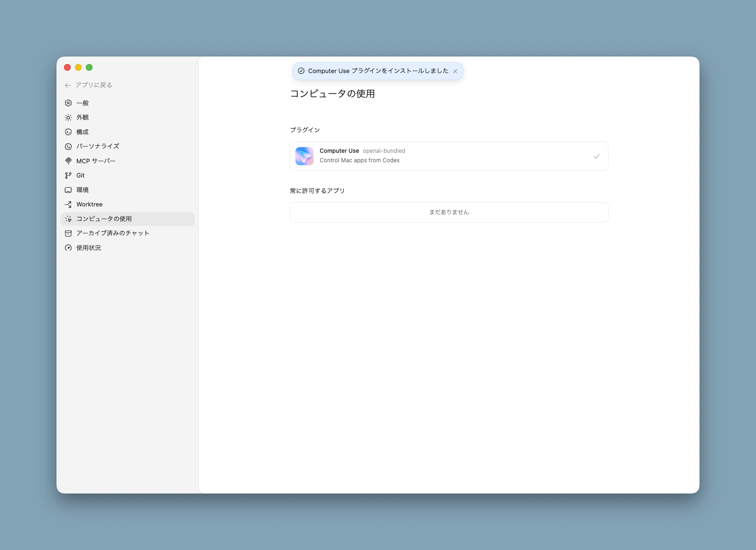Viewport: 756px width, 550px height.
Task: Click the success check icon in toast
Action: 301,71
